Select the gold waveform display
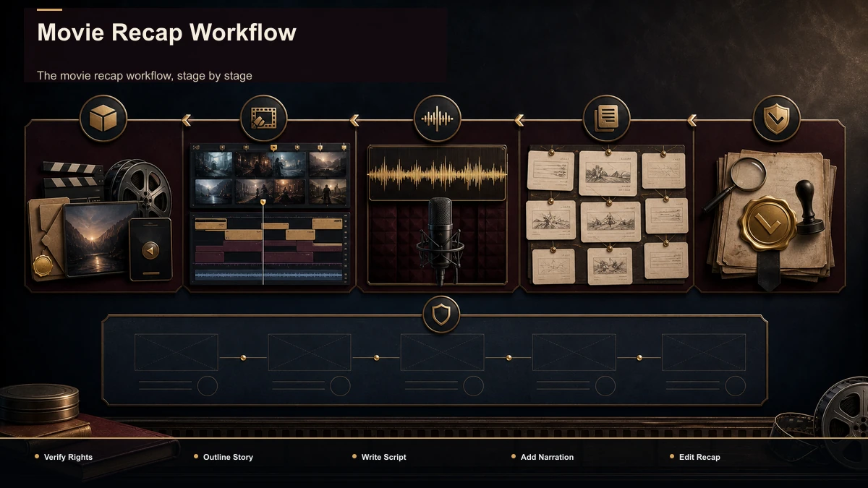The width and height of the screenshot is (868, 488). (437, 174)
